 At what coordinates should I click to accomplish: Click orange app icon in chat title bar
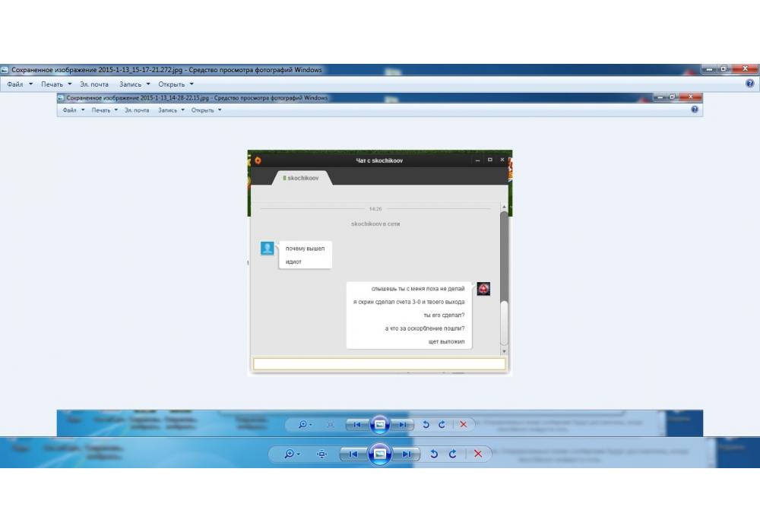[258, 160]
